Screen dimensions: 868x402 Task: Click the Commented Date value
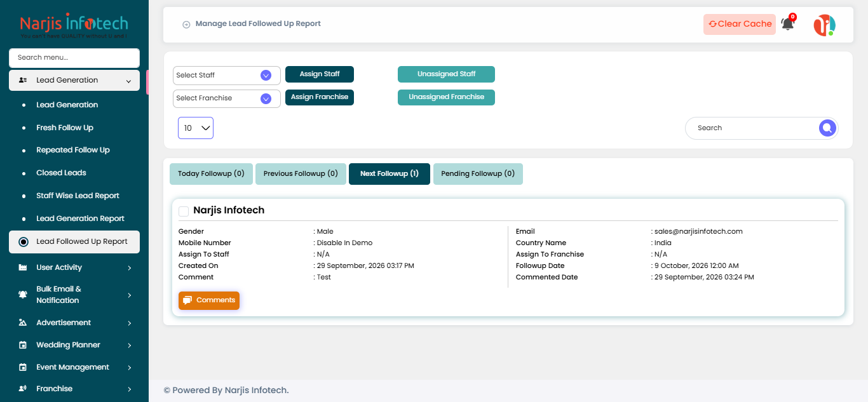click(x=704, y=278)
